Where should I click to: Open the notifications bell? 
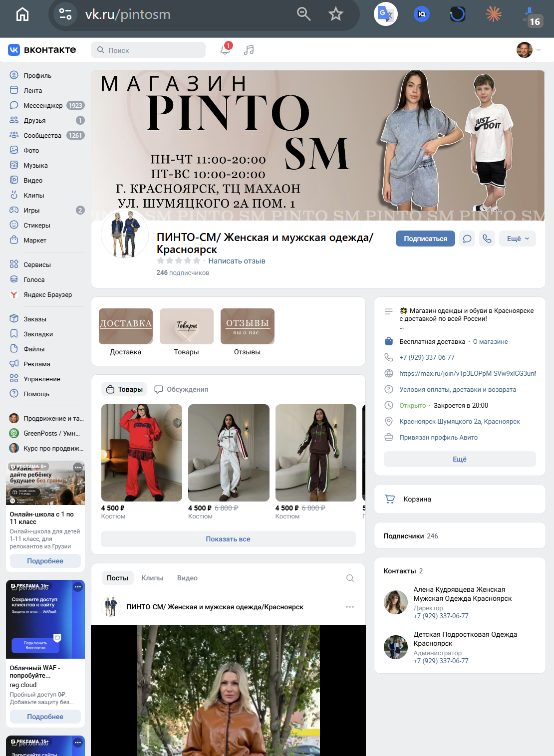(225, 49)
